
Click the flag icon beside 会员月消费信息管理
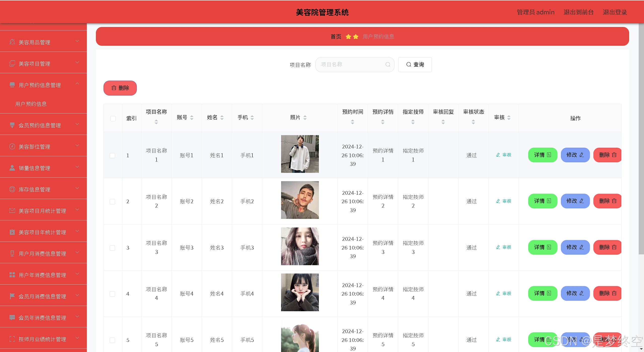[12, 296]
